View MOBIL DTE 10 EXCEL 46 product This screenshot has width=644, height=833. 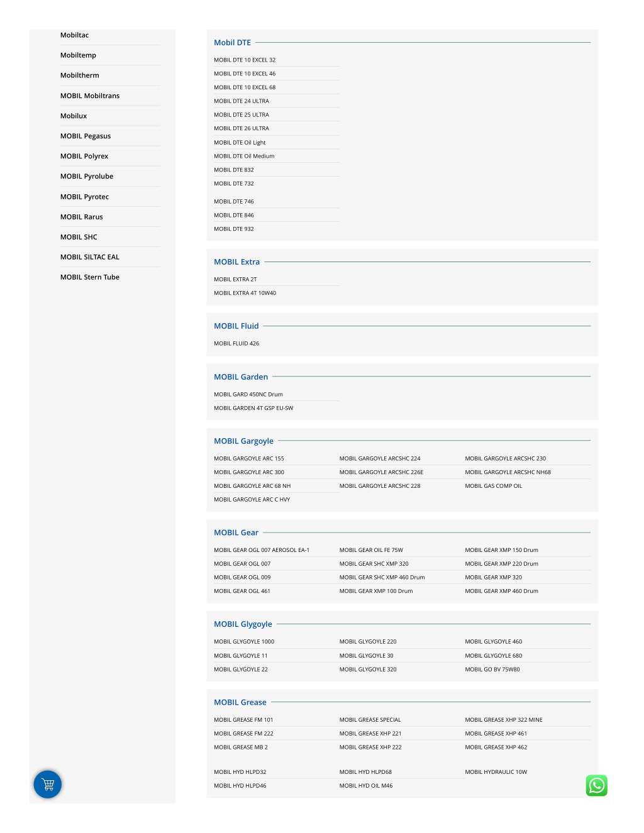click(x=245, y=74)
